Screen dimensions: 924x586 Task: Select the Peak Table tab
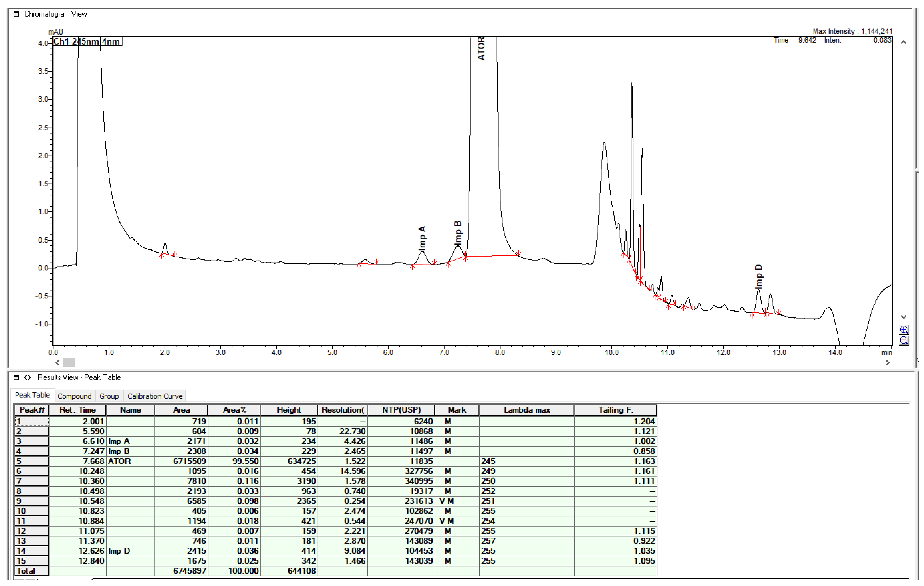click(x=32, y=395)
